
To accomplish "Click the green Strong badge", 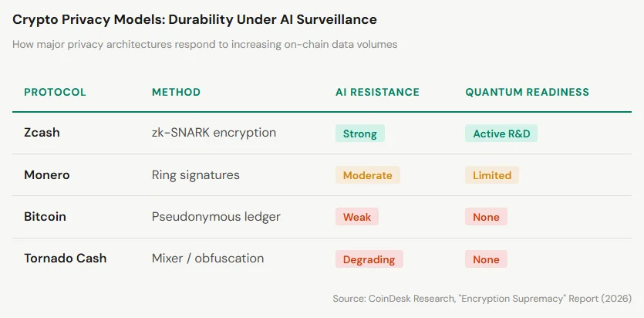I will point(359,134).
